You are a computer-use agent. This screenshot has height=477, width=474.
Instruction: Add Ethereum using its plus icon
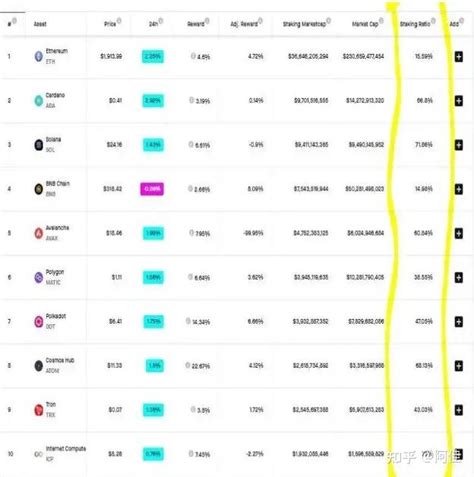(x=459, y=57)
